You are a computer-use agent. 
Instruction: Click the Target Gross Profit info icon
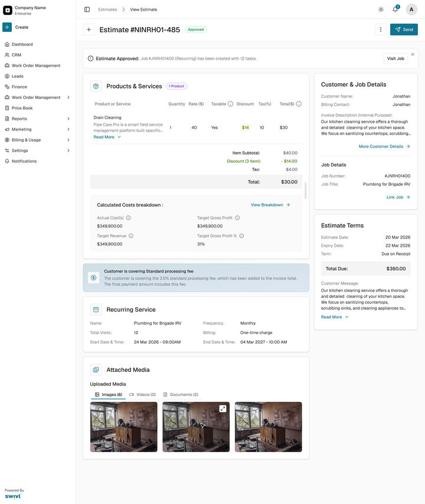[x=237, y=218]
